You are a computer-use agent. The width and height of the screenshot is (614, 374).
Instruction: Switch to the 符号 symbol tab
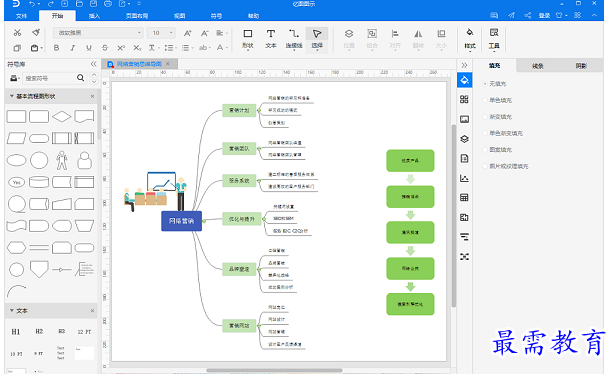[216, 16]
